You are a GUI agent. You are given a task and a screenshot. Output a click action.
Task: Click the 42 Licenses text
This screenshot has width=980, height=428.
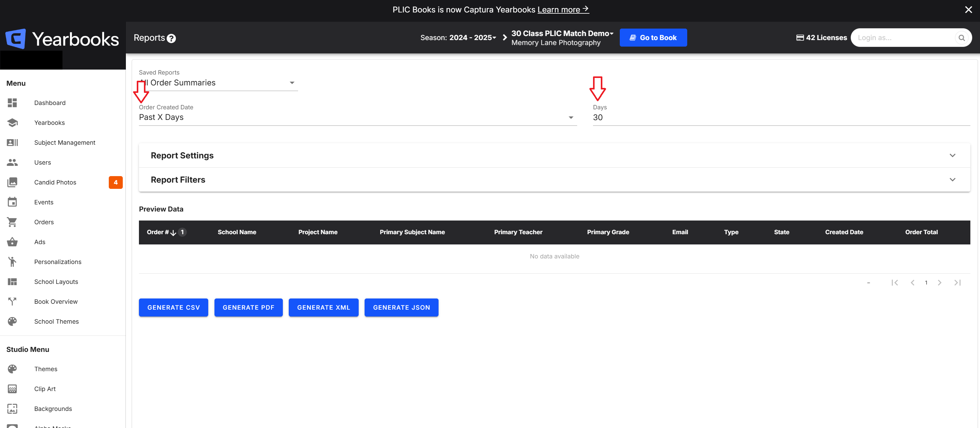826,38
